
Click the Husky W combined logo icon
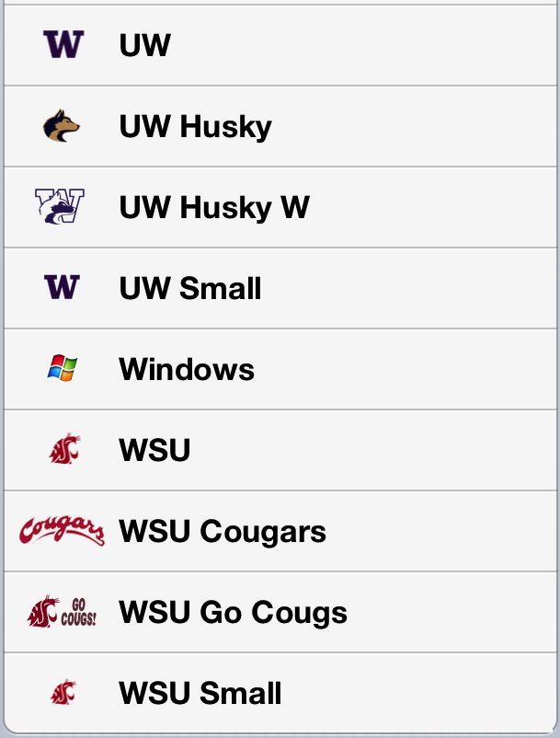click(60, 206)
